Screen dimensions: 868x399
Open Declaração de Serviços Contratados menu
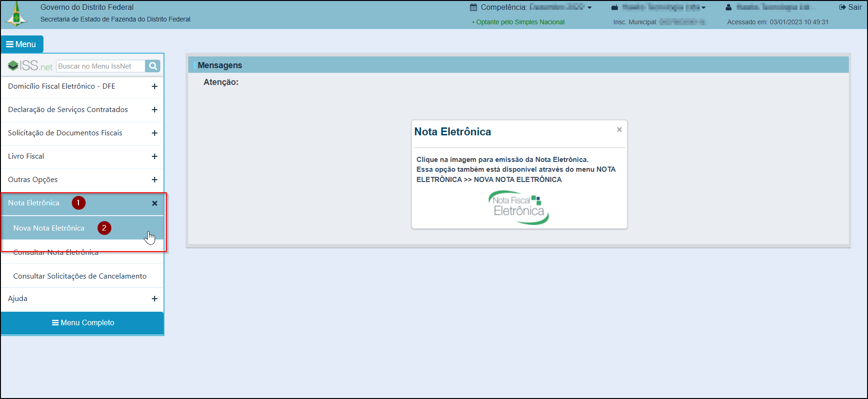pyautogui.click(x=82, y=110)
